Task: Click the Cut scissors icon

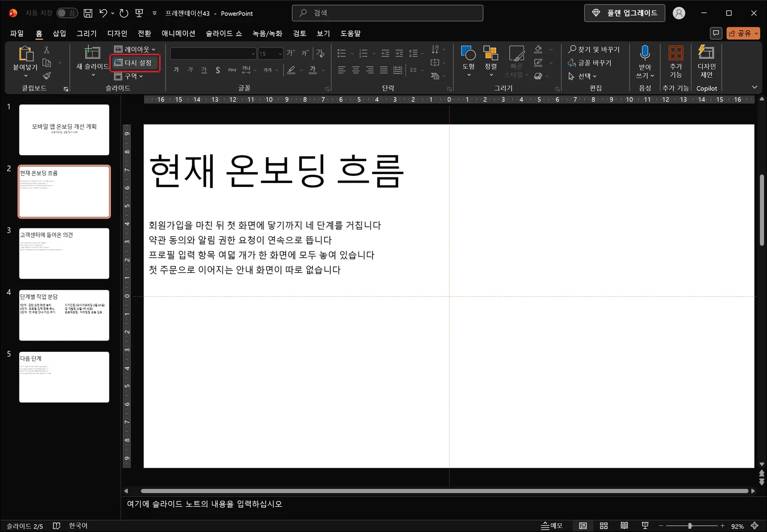Action: point(46,50)
